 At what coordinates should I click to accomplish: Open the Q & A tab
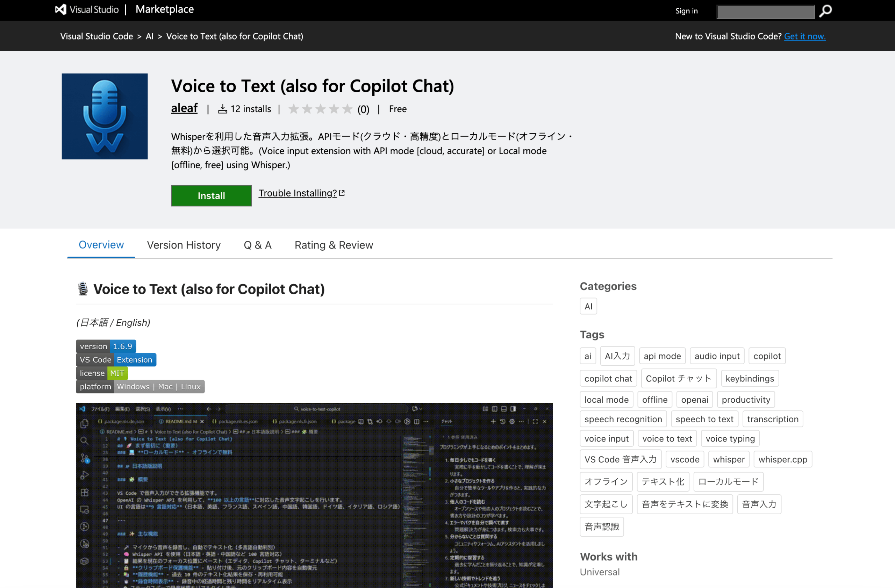tap(258, 245)
